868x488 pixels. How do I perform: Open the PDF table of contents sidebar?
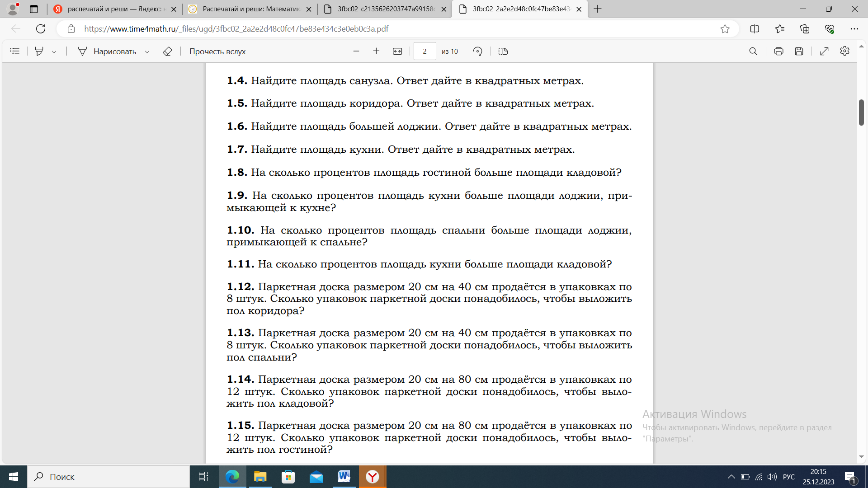pyautogui.click(x=14, y=51)
